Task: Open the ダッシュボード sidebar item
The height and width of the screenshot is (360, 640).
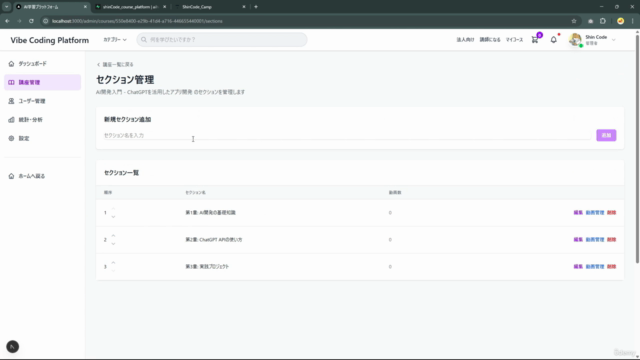Action: click(42, 64)
